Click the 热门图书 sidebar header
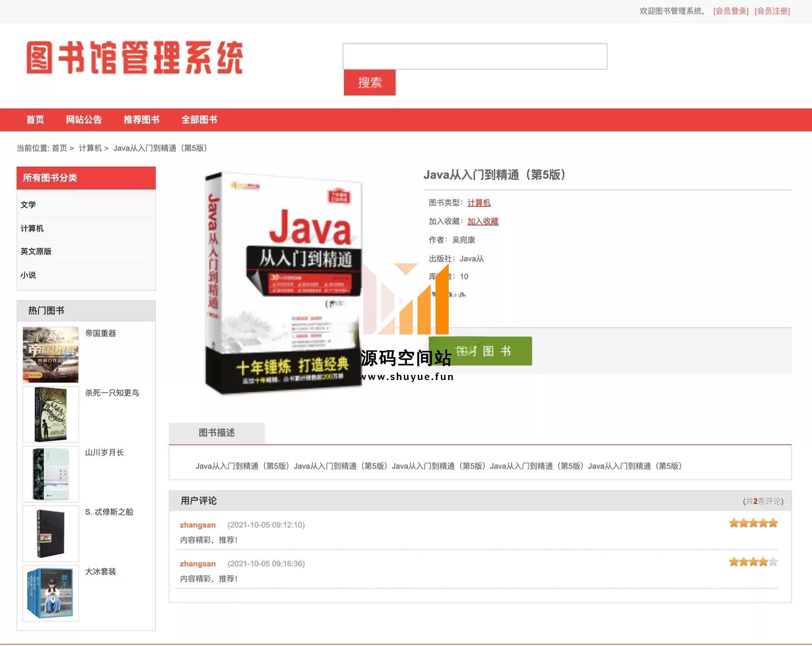Viewport: 812px width, 646px height. point(86,311)
